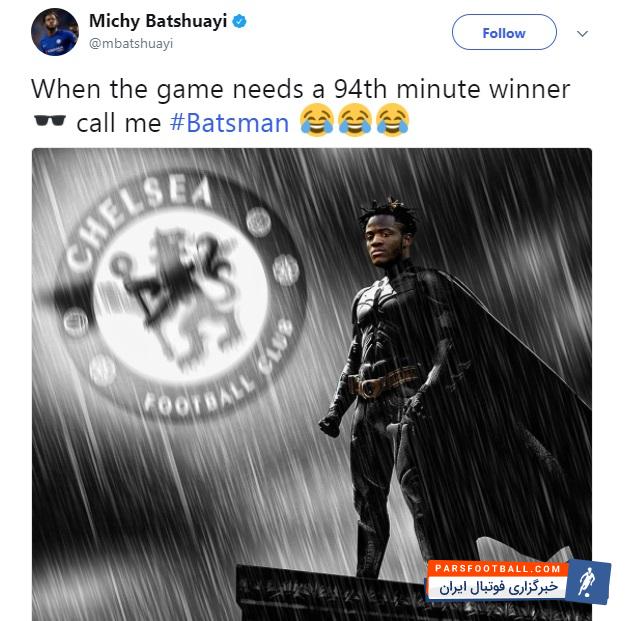Click the Michy Batshuayi display name
This screenshot has height=621, width=627.
pos(158,21)
